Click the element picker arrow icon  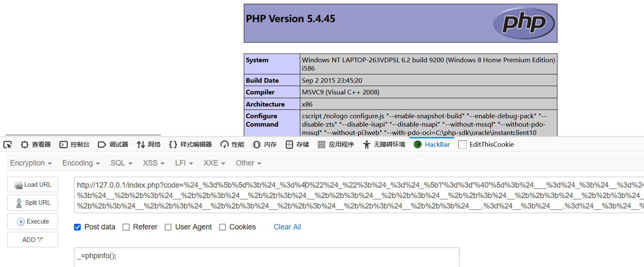click(x=8, y=145)
